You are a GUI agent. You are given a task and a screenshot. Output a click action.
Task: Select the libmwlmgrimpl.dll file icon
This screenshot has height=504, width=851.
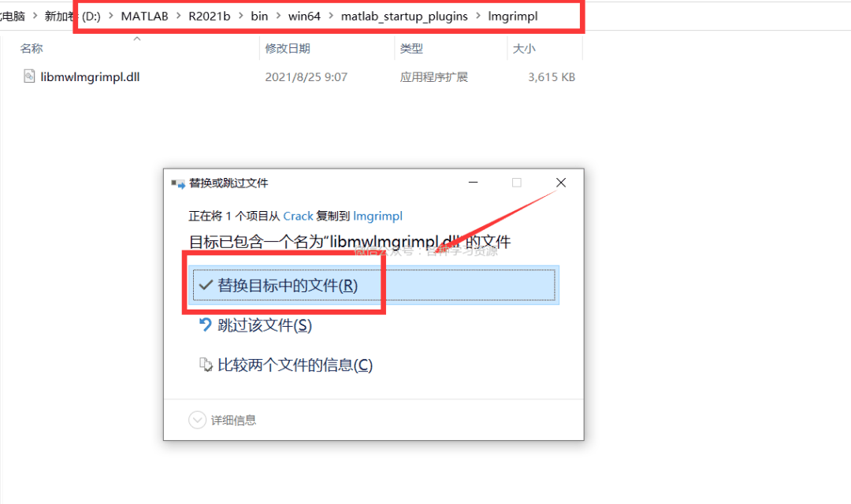pyautogui.click(x=29, y=77)
